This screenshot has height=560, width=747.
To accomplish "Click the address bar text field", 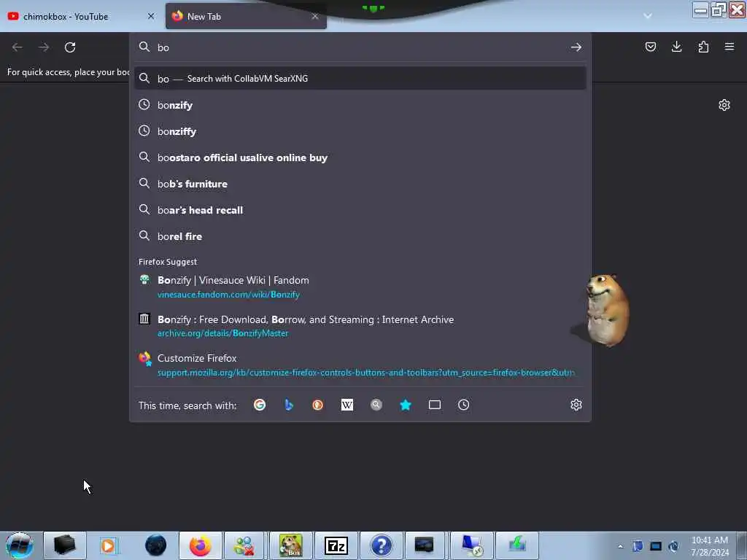I will click(x=360, y=47).
